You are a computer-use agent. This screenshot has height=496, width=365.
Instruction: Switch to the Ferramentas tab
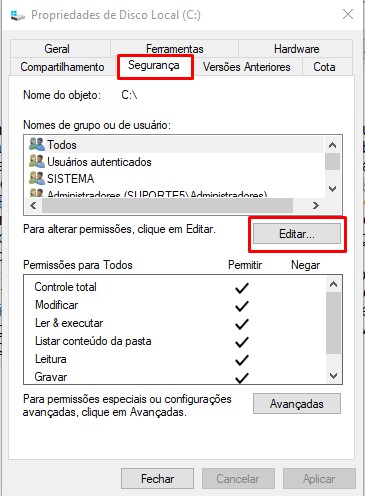[174, 49]
